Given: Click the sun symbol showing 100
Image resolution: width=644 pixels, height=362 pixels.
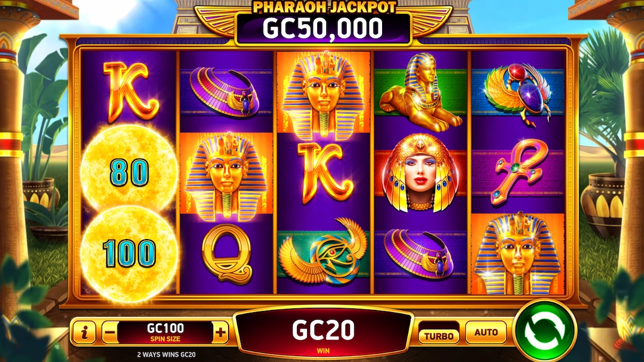Looking at the screenshot, I should pyautogui.click(x=129, y=253).
